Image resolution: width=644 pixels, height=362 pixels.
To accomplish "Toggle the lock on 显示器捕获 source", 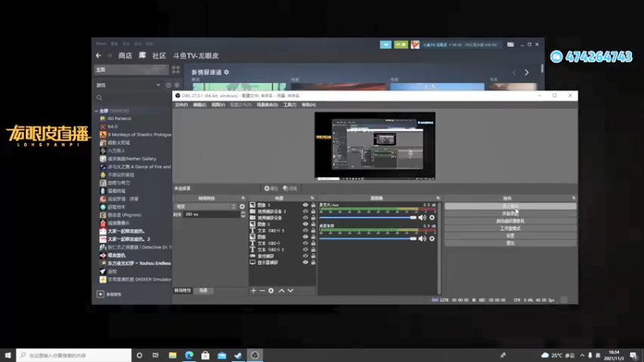I will click(x=313, y=262).
